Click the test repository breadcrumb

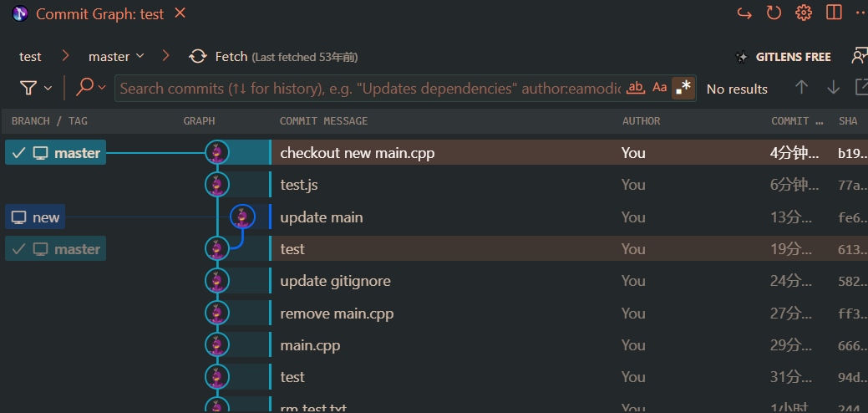tap(30, 57)
